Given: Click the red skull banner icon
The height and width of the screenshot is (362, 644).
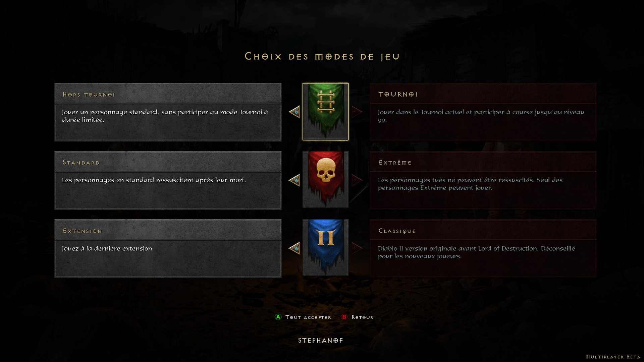Looking at the screenshot, I should point(325,180).
